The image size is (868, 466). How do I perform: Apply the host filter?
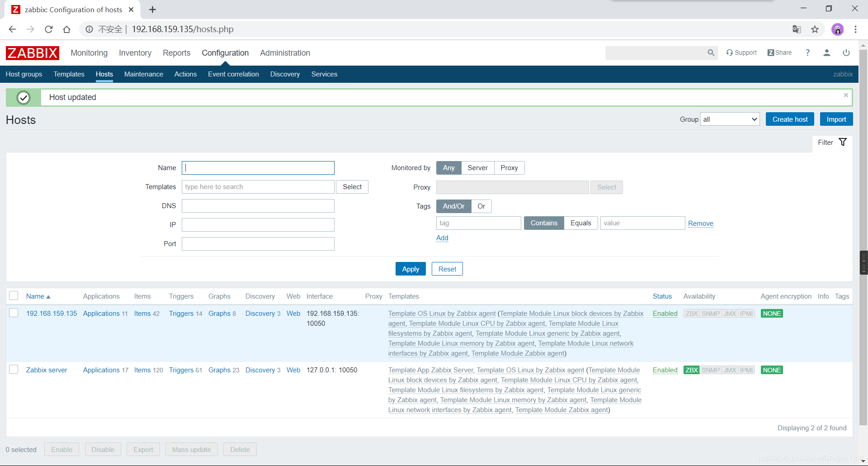(410, 269)
